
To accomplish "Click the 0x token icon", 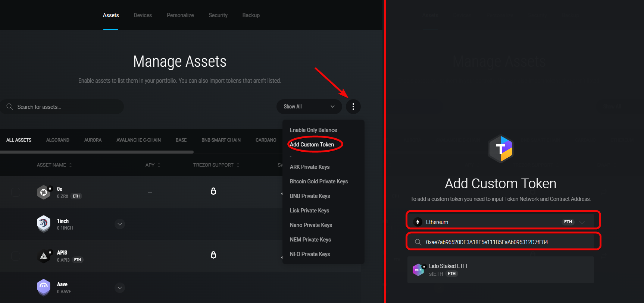I will click(44, 192).
